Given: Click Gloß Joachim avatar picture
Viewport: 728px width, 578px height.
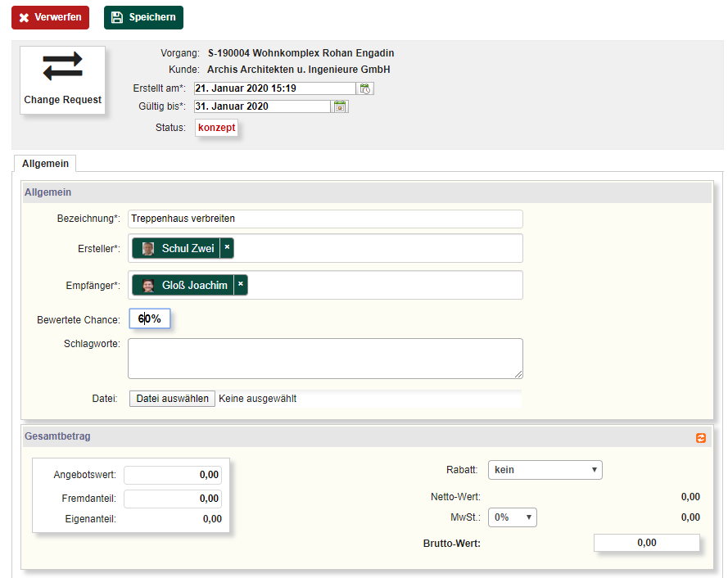Looking at the screenshot, I should (x=148, y=286).
